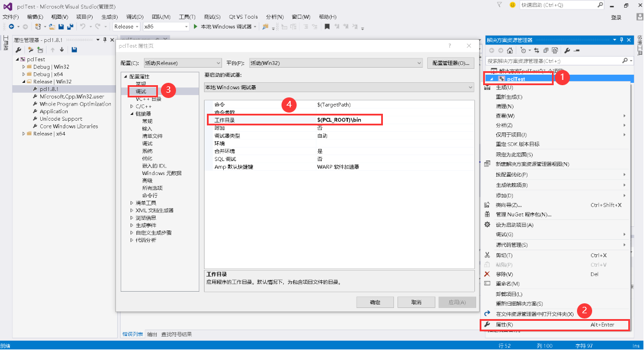Click the Undo arrow in the main toolbar
This screenshot has width=644, height=350.
tap(83, 27)
